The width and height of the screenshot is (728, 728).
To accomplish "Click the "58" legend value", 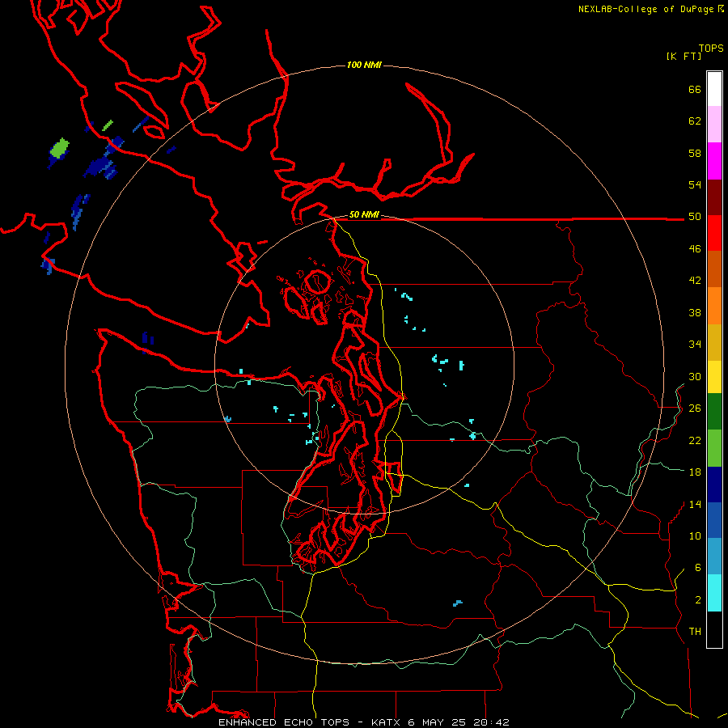I will tap(695, 153).
